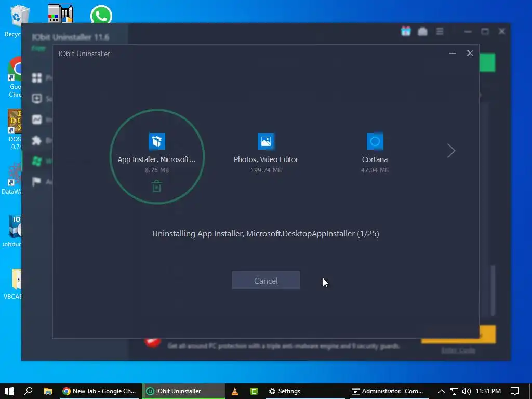
Task: Click the uninstalling status message (1/25)
Action: (265, 233)
